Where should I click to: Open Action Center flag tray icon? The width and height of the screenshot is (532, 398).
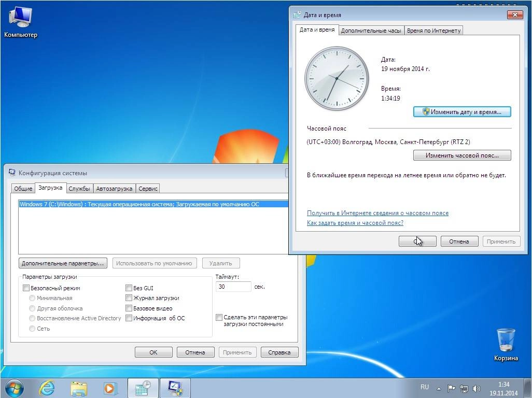(x=451, y=389)
